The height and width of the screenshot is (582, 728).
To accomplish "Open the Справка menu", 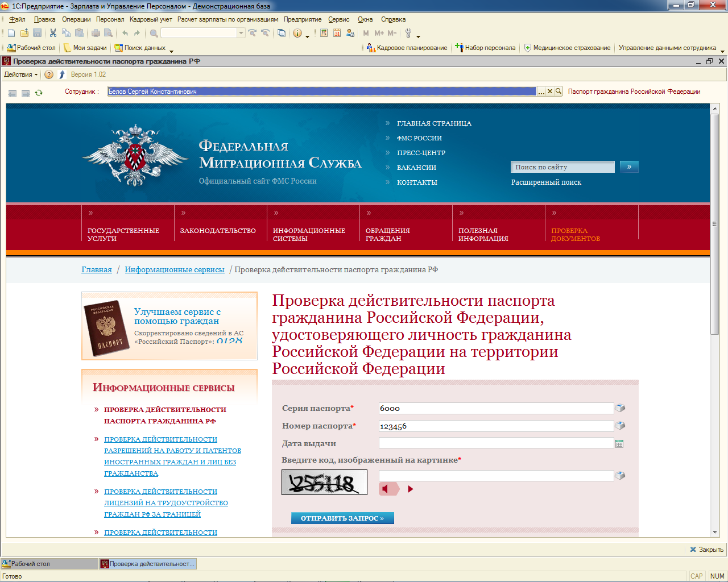I will click(x=394, y=19).
